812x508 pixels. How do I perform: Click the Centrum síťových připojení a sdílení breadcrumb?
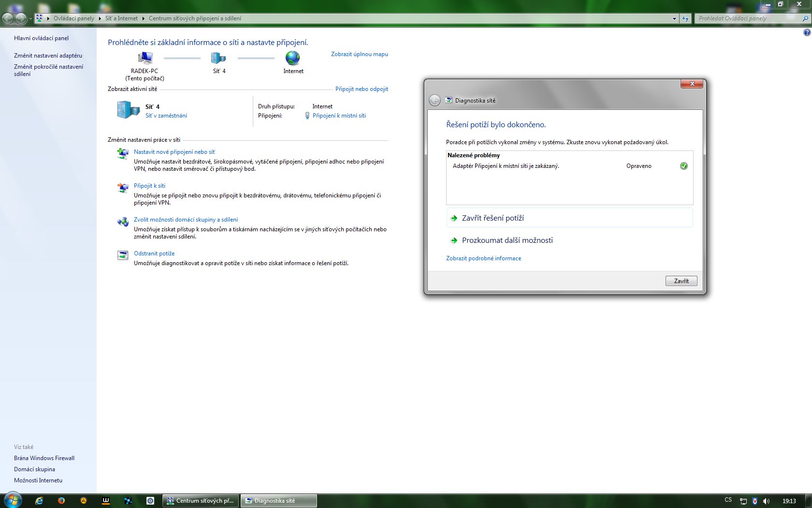click(195, 18)
